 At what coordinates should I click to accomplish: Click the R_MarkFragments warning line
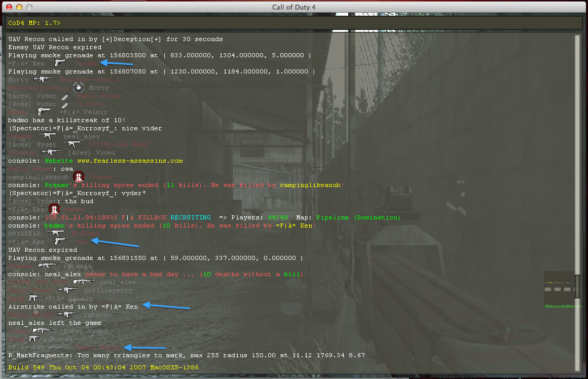tap(187, 355)
